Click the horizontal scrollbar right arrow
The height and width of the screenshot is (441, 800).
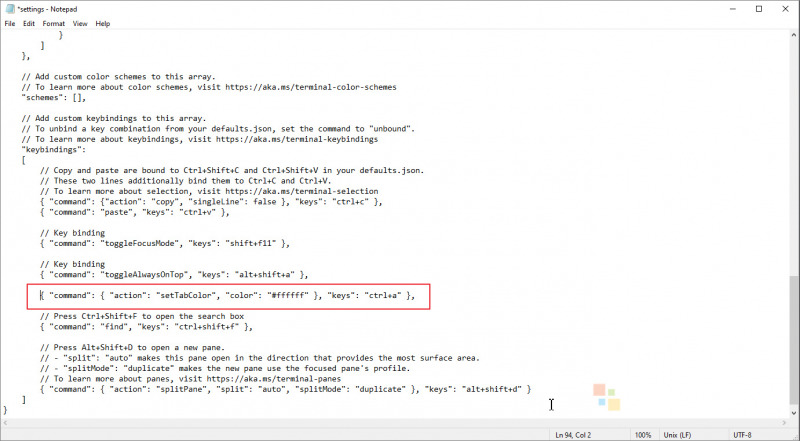click(784, 423)
